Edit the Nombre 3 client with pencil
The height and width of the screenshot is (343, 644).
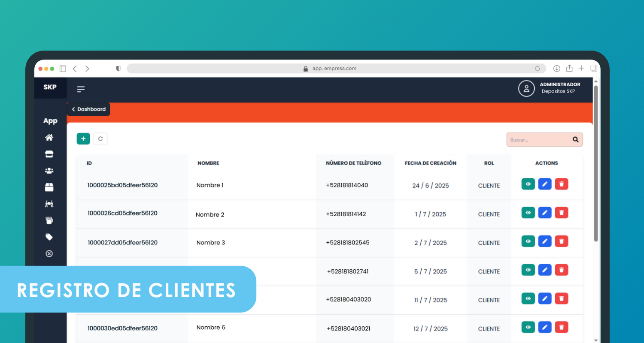click(x=545, y=241)
